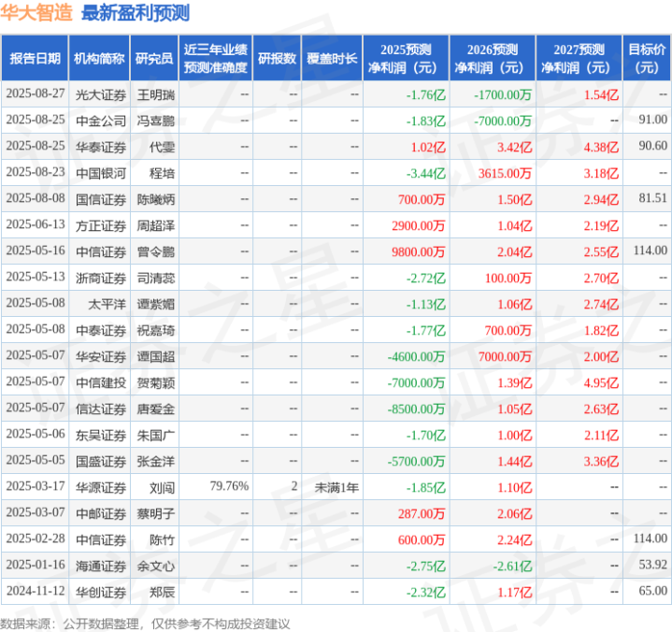Click the 近三年业绩预测准确度 header
Screen dimensions: 672x632
216,58
